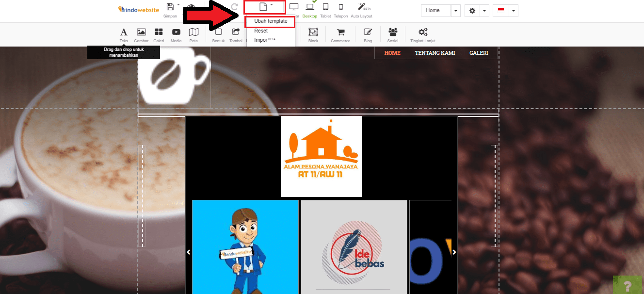Click the slider's next arrow
The height and width of the screenshot is (294, 644).
click(x=454, y=252)
